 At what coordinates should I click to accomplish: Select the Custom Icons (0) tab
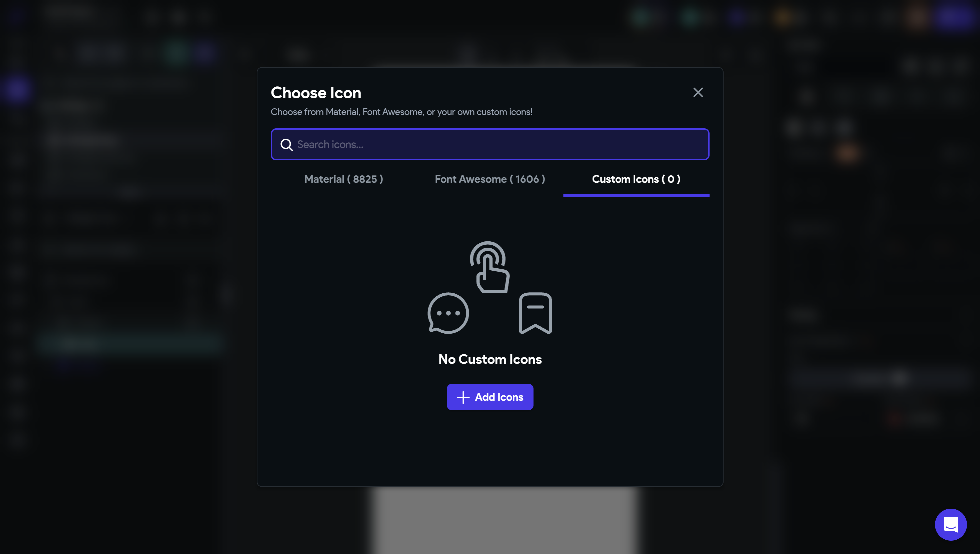[636, 179]
